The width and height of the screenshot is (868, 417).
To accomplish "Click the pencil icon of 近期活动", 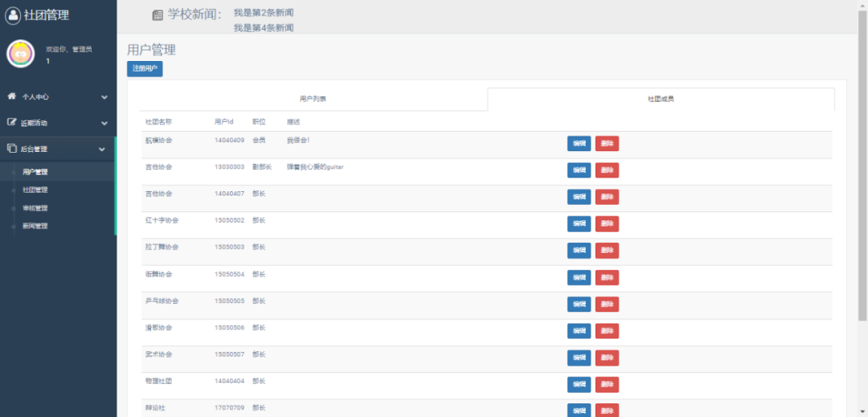I will (11, 122).
